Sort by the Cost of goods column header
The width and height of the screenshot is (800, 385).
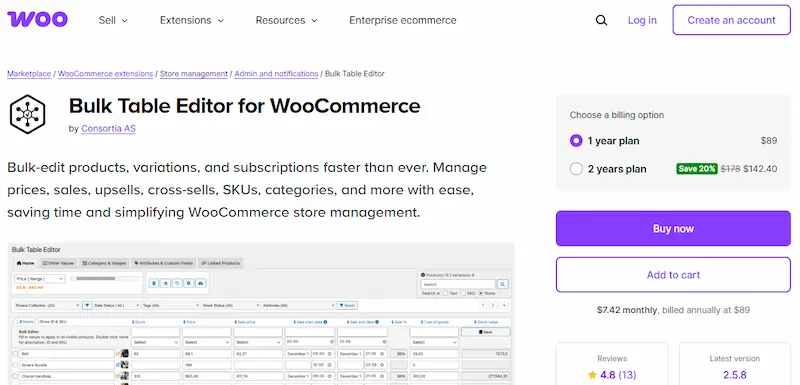coord(434,322)
